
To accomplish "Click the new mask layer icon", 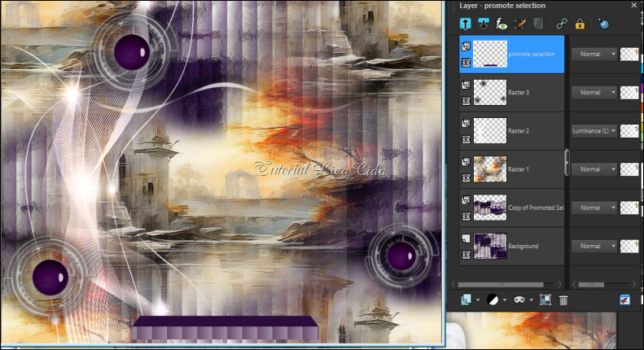I will click(x=519, y=300).
